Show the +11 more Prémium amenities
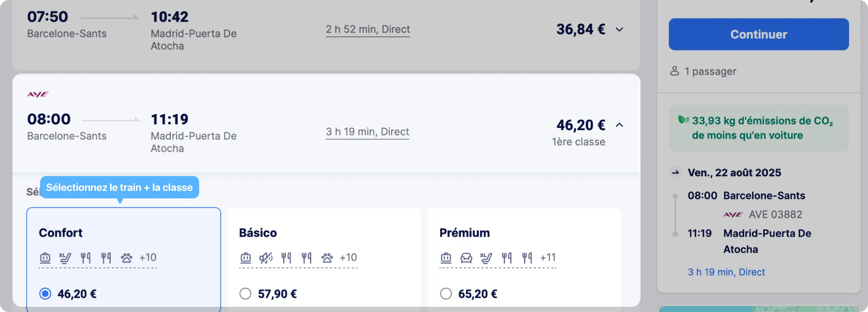 point(548,257)
